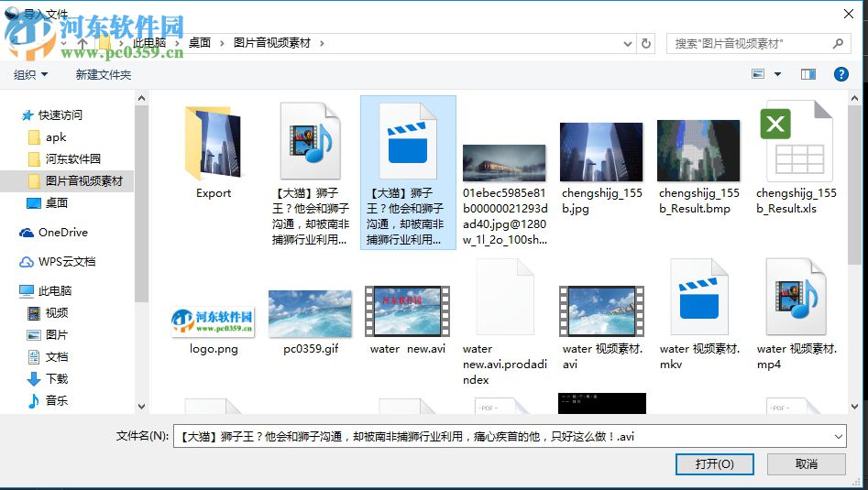
Task: Select the highlighted 大猫 lion video clapperboard file
Action: click(x=408, y=172)
